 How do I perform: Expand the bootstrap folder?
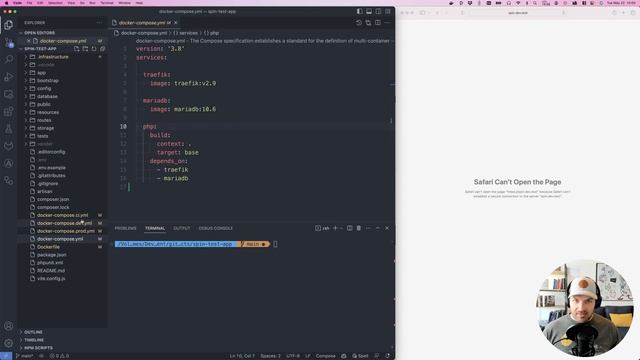[x=48, y=80]
